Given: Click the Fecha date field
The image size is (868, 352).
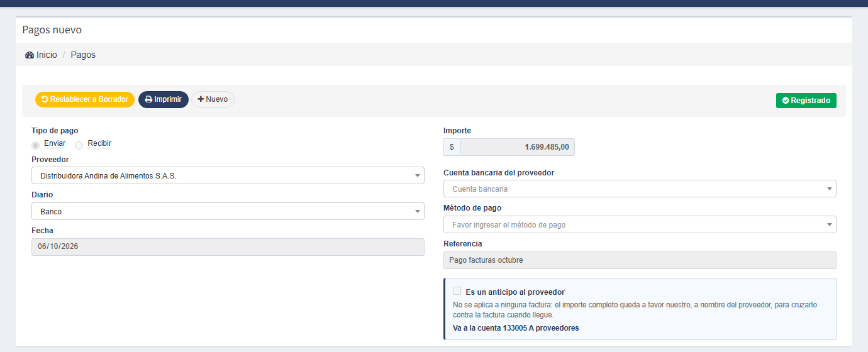Looking at the screenshot, I should (x=228, y=247).
